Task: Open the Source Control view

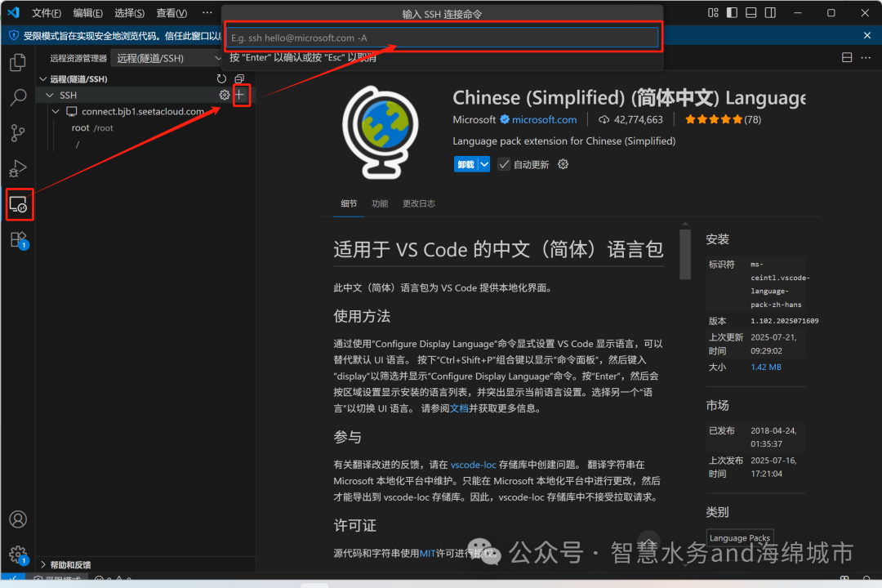Action: 18,133
